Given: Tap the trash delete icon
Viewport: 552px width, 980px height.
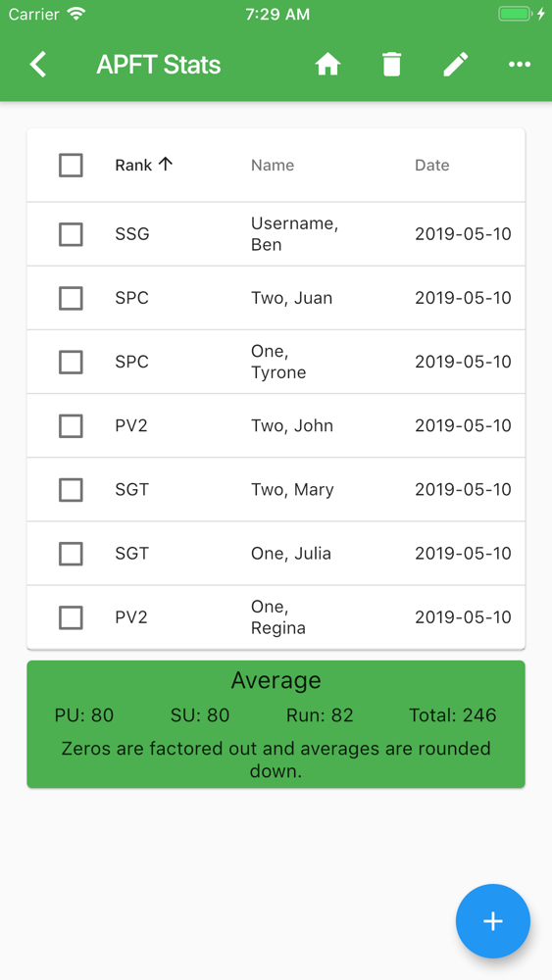Looking at the screenshot, I should 392,65.
